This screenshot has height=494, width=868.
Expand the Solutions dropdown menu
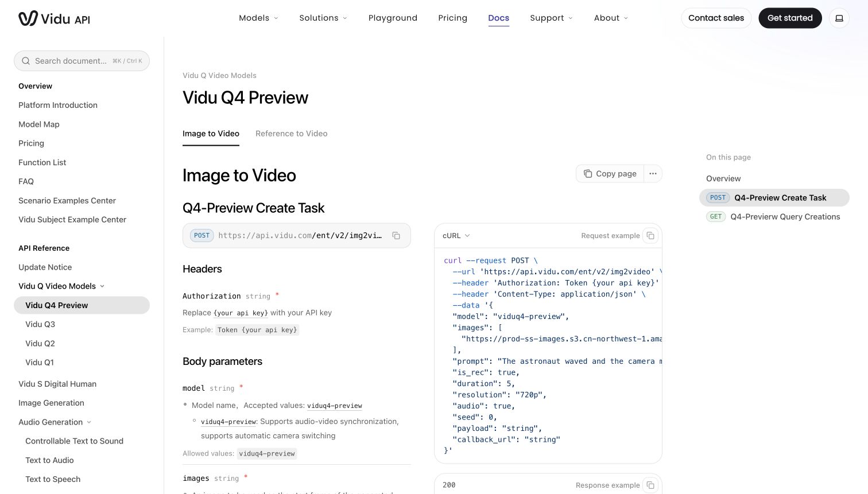(x=323, y=18)
